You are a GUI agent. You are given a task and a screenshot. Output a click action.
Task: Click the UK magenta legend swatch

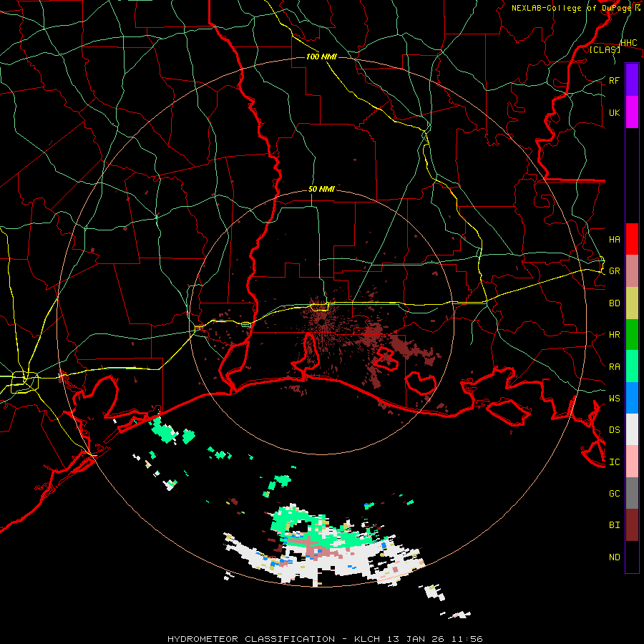pos(632,112)
